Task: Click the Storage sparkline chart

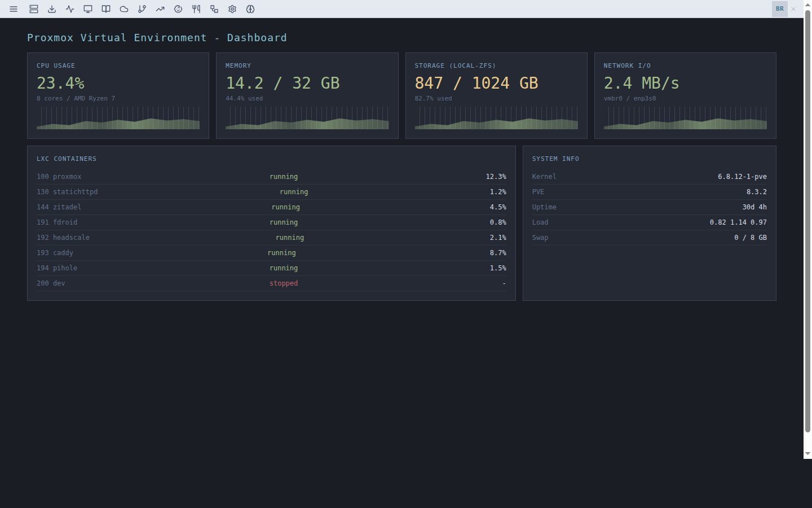Action: [496, 118]
